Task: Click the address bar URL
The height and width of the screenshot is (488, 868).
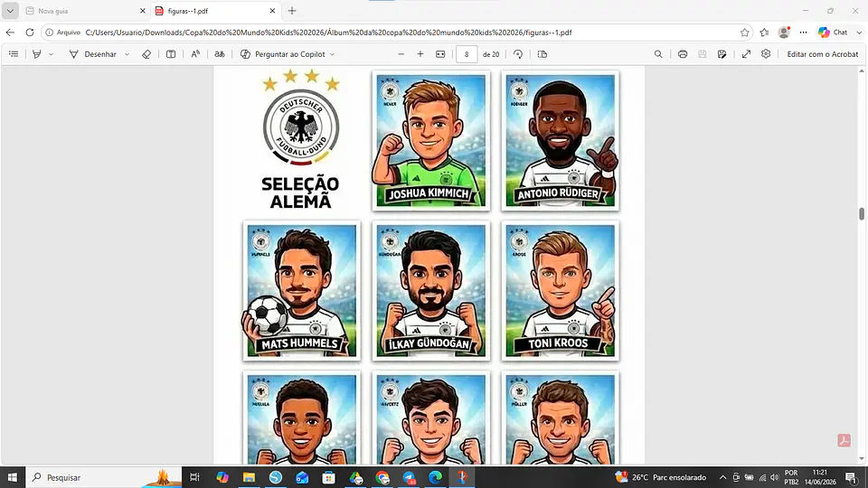Action: coord(329,33)
